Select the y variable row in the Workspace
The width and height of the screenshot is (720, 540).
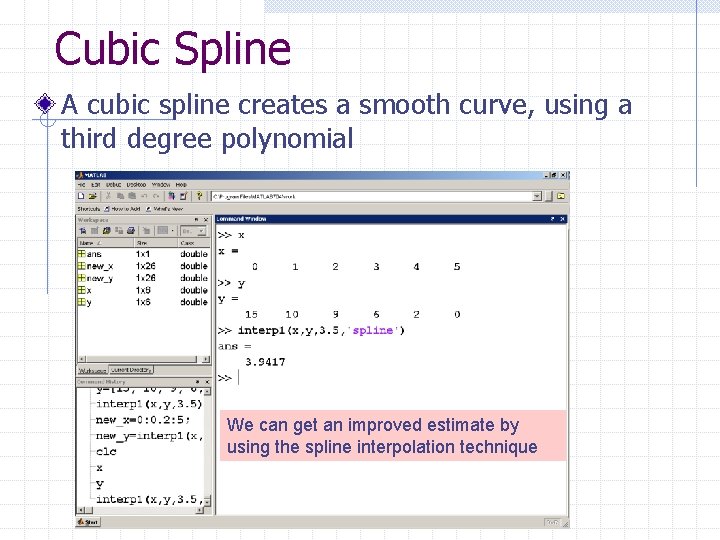coord(143,302)
